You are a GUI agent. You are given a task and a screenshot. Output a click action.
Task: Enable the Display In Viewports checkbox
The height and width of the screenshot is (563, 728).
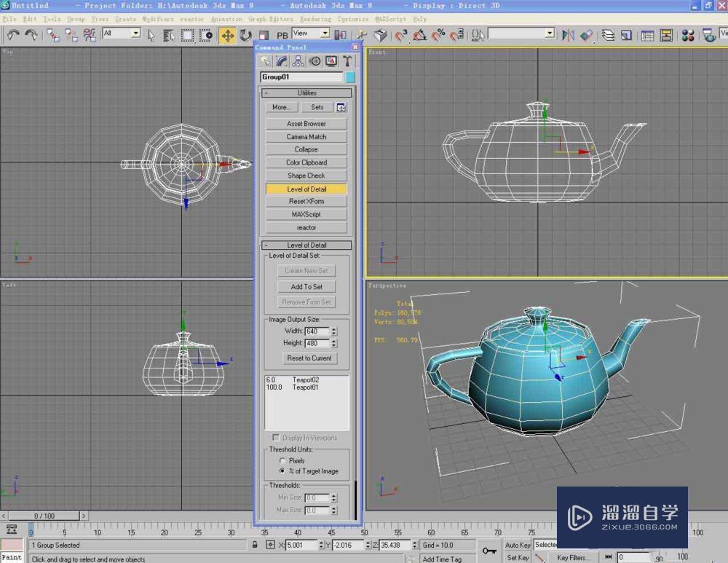[275, 438]
